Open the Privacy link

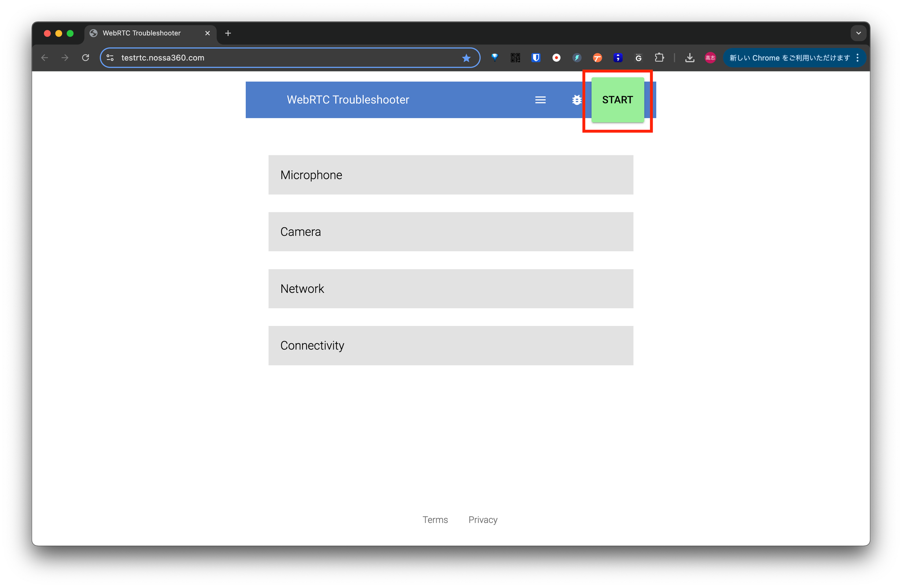click(483, 520)
